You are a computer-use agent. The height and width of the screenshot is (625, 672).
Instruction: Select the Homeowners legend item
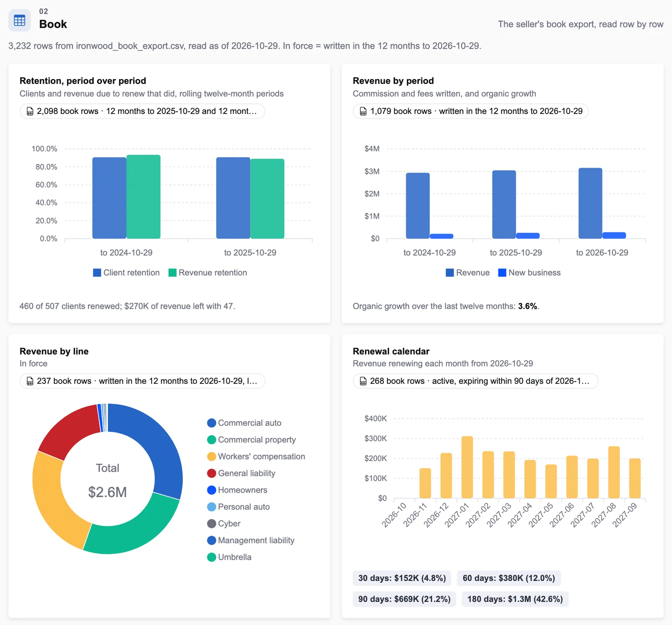click(x=237, y=490)
